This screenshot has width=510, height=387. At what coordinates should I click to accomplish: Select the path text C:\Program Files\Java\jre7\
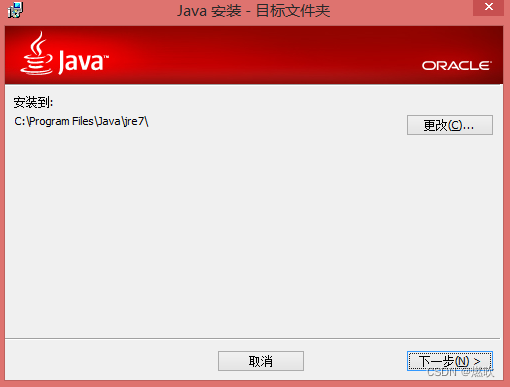(x=81, y=121)
